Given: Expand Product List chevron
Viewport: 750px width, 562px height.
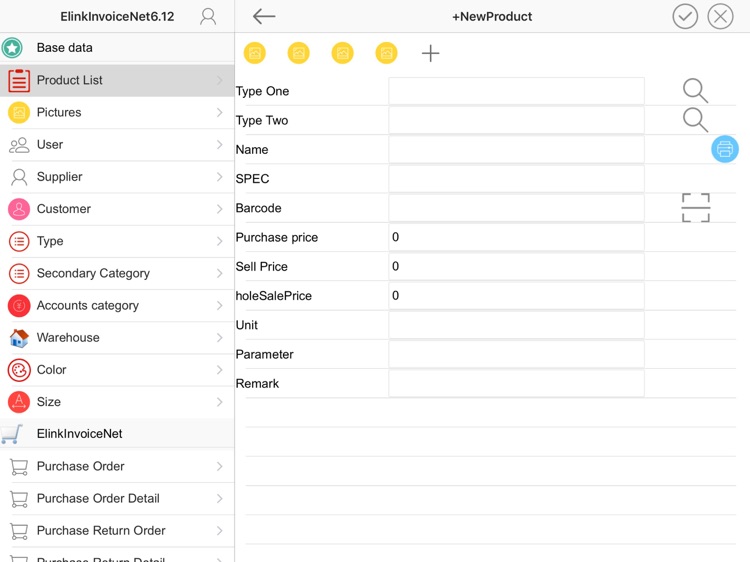Looking at the screenshot, I should tap(220, 80).
